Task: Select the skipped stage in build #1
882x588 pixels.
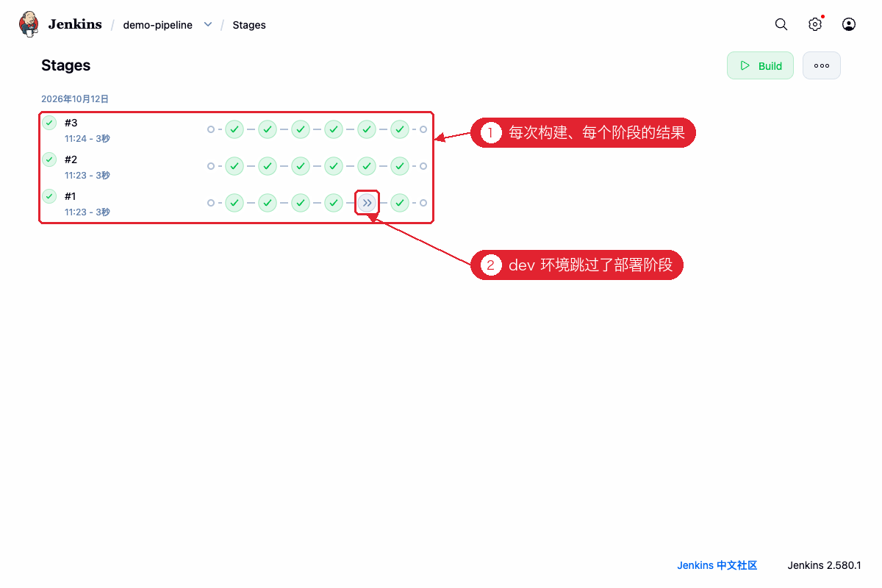Action: pyautogui.click(x=367, y=203)
